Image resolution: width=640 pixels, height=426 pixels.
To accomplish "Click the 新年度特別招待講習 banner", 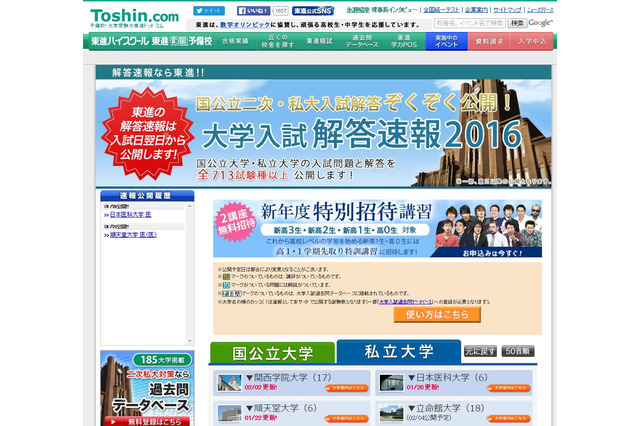I will click(378, 228).
